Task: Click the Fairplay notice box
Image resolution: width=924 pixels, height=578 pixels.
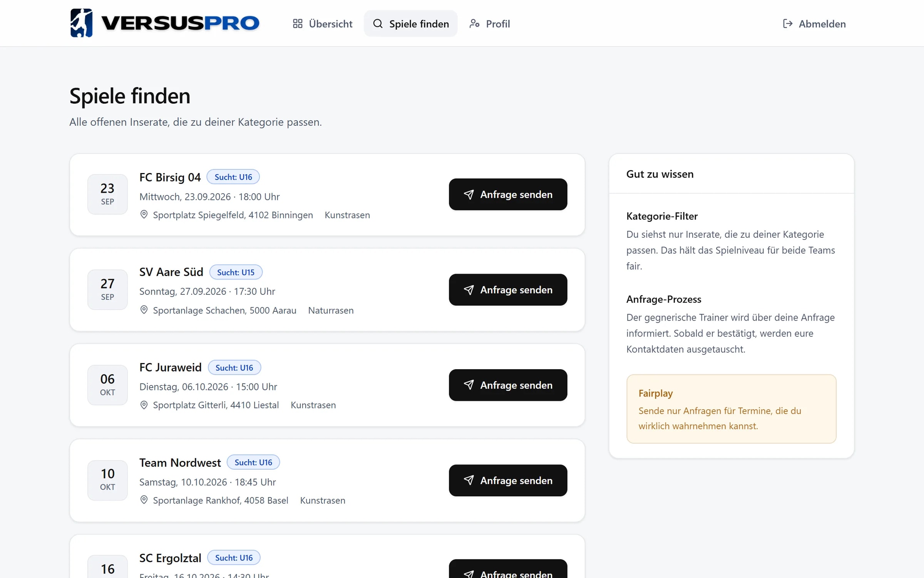Action: pyautogui.click(x=731, y=409)
